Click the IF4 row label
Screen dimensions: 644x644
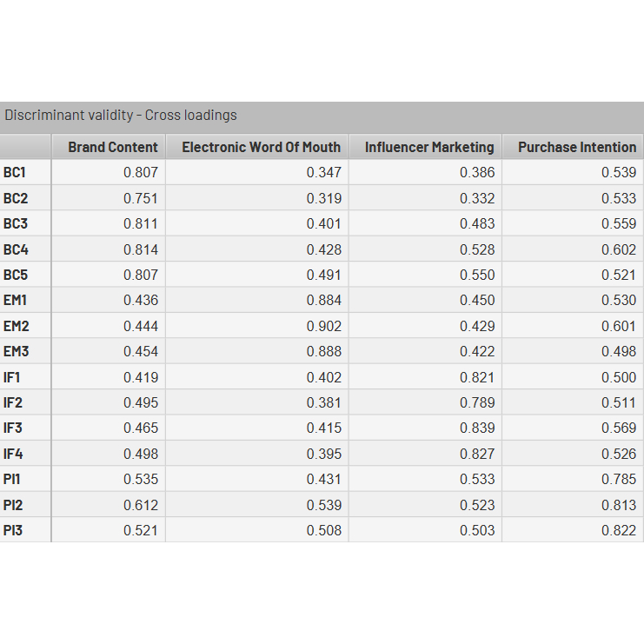pos(13,454)
